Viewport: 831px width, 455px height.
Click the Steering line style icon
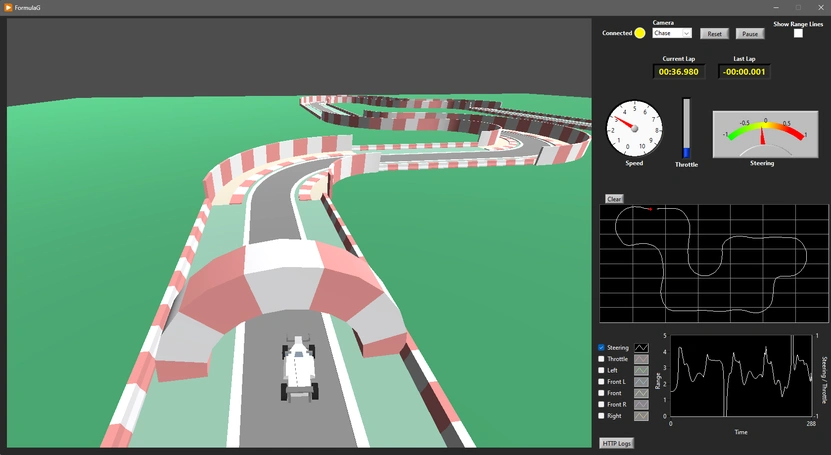coord(641,348)
